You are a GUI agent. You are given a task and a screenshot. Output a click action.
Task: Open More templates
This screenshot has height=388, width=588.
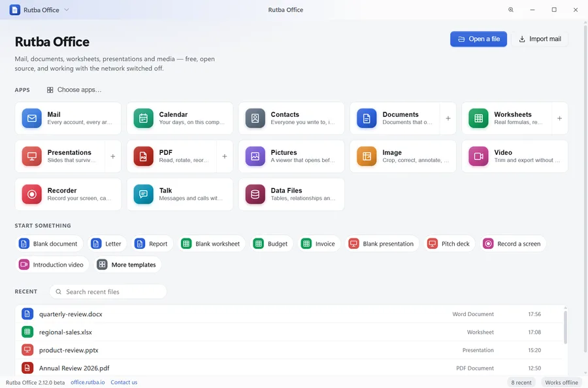click(127, 265)
